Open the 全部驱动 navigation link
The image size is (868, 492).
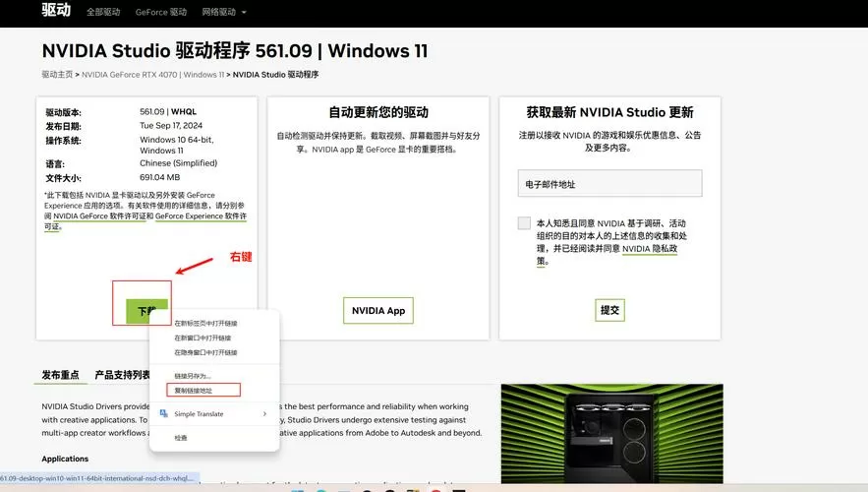(103, 12)
